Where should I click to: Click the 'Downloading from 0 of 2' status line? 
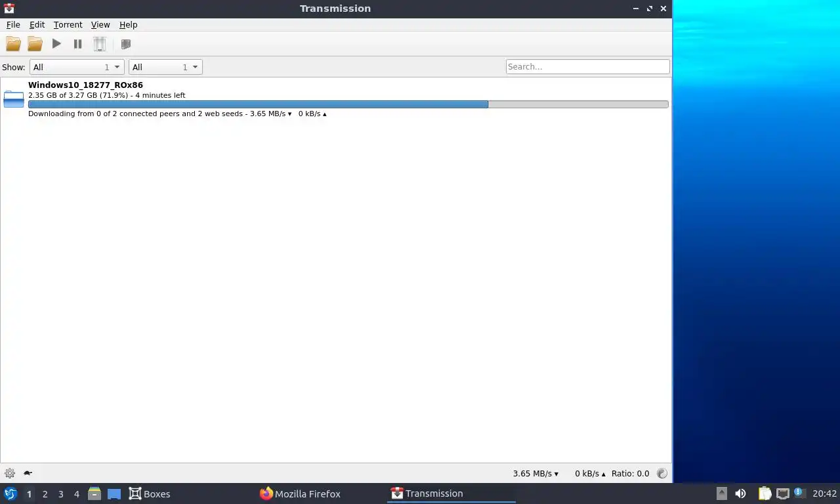click(177, 114)
